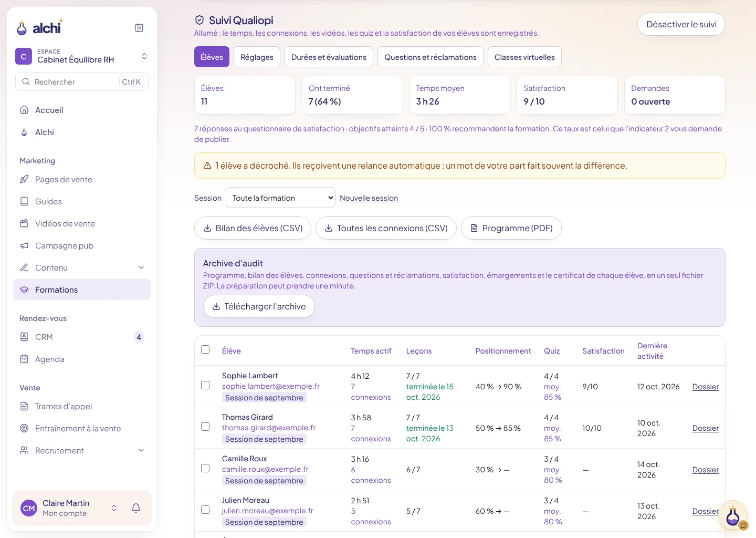The image size is (756, 538).
Task: Open Vidéos de vente clapper icon
Action: coord(24,223)
